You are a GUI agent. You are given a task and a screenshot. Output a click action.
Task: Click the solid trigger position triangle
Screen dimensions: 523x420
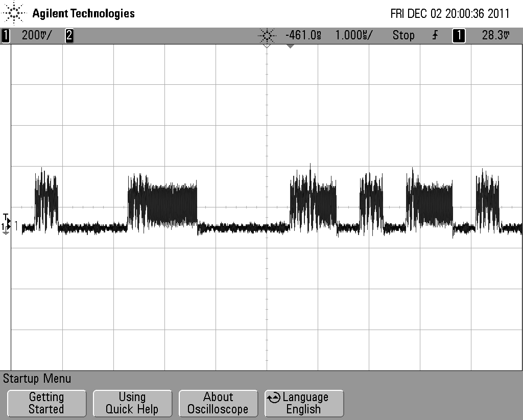[290, 46]
